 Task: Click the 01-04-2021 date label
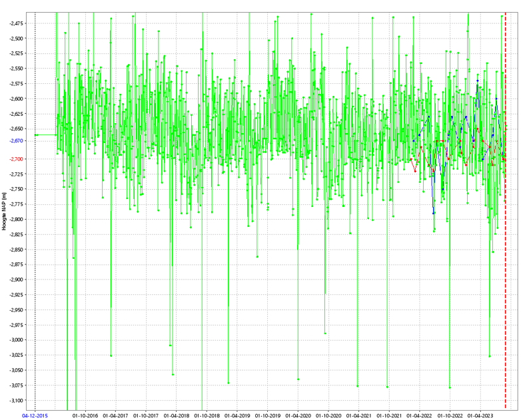pos(358,415)
